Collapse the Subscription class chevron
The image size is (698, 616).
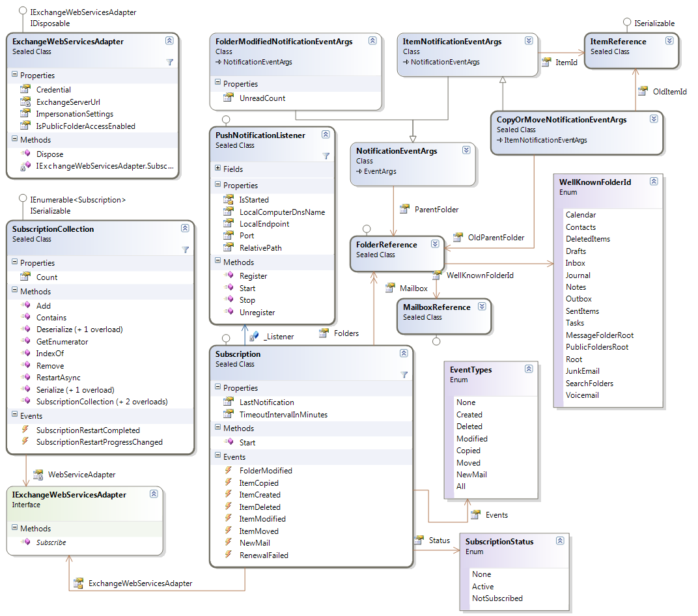pos(404,353)
